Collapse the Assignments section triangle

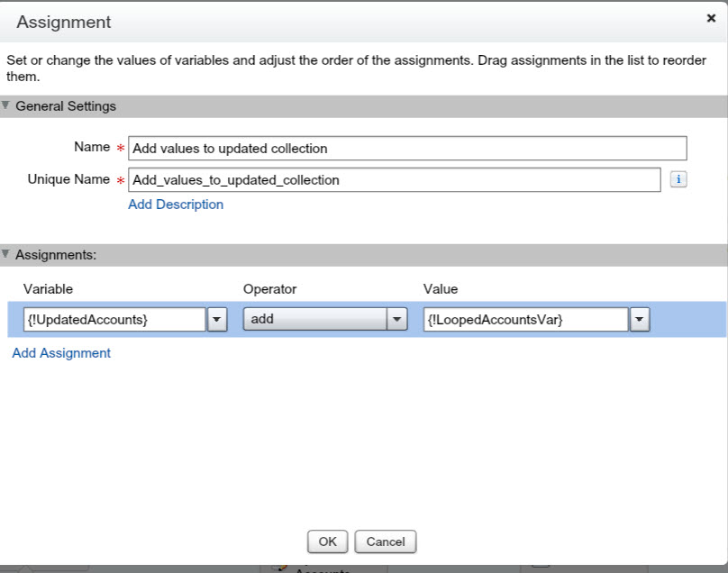click(6, 254)
